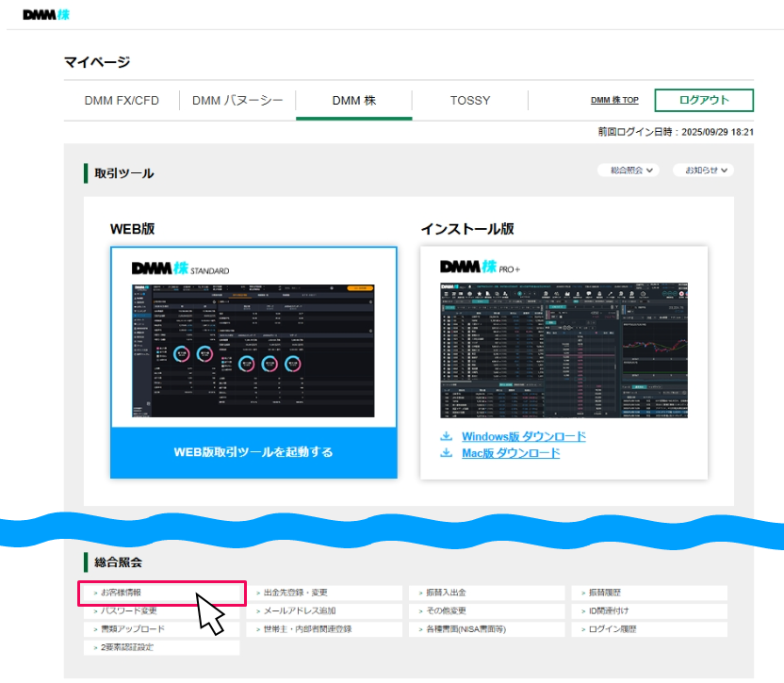Expand the 総合照会 dropdown
This screenshot has height=683, width=784.
[x=631, y=171]
